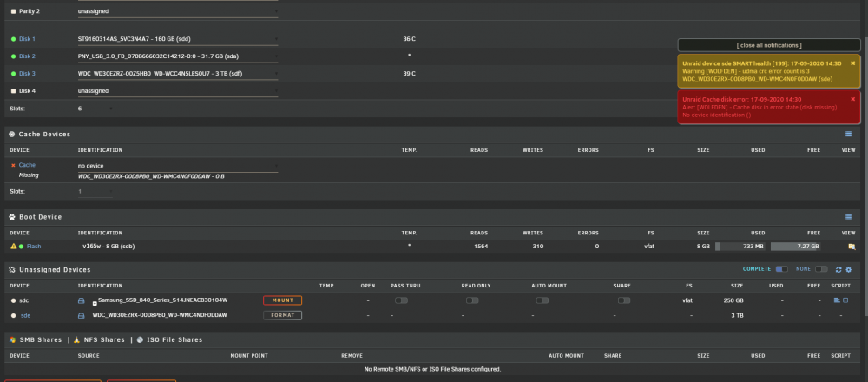The height and width of the screenshot is (382, 868).
Task: Toggle the NONE switch
Action: tap(821, 269)
